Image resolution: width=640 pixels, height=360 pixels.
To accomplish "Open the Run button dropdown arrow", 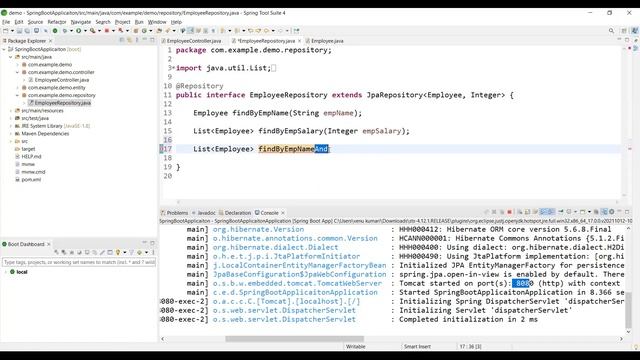I will [x=85, y=31].
